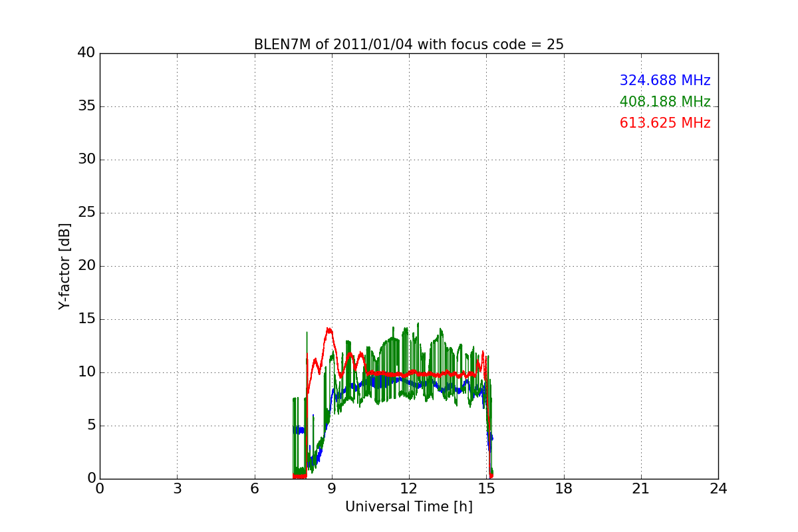Select the blue 324.688 MHz legend label
The width and height of the screenshot is (798, 532).
[665, 80]
